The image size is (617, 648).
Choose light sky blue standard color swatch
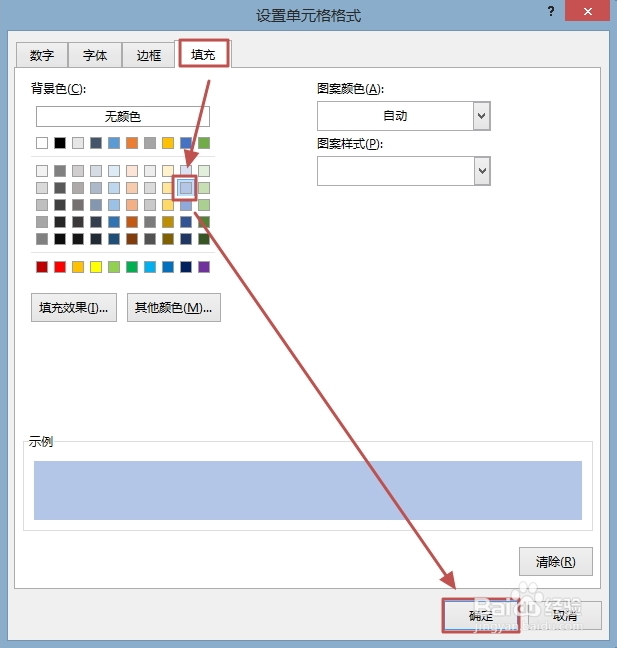pyautogui.click(x=150, y=267)
